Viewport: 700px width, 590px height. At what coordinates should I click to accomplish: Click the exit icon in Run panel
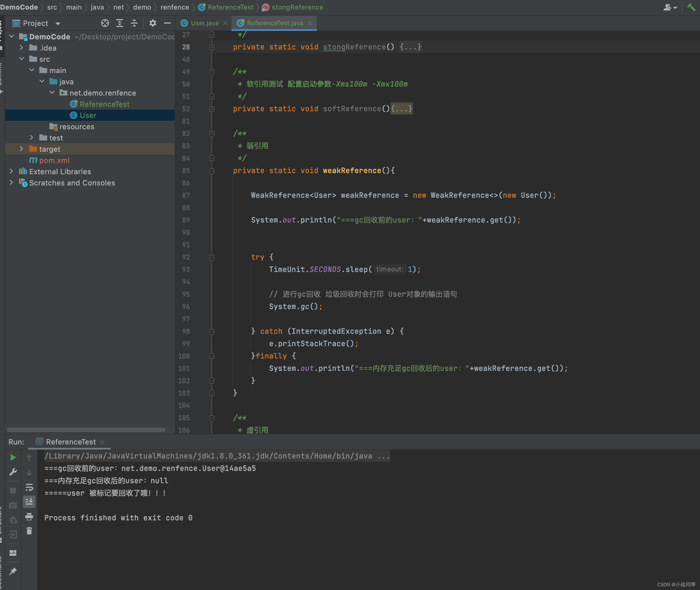coord(13,534)
